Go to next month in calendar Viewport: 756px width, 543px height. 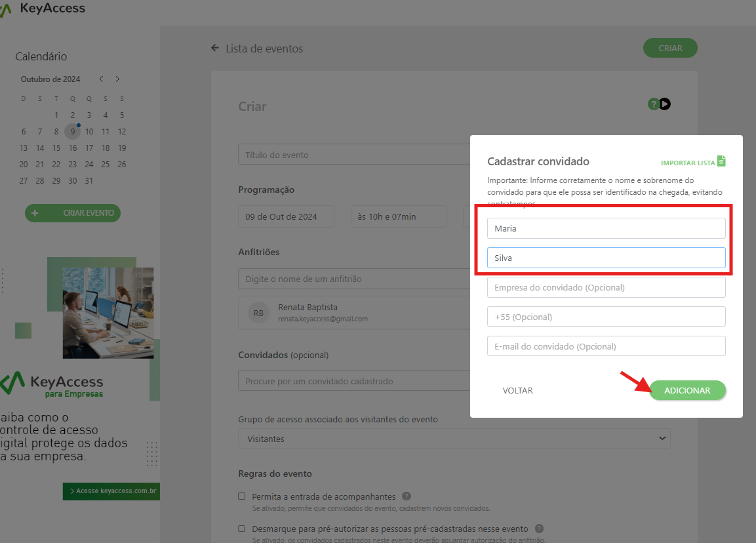pos(118,79)
